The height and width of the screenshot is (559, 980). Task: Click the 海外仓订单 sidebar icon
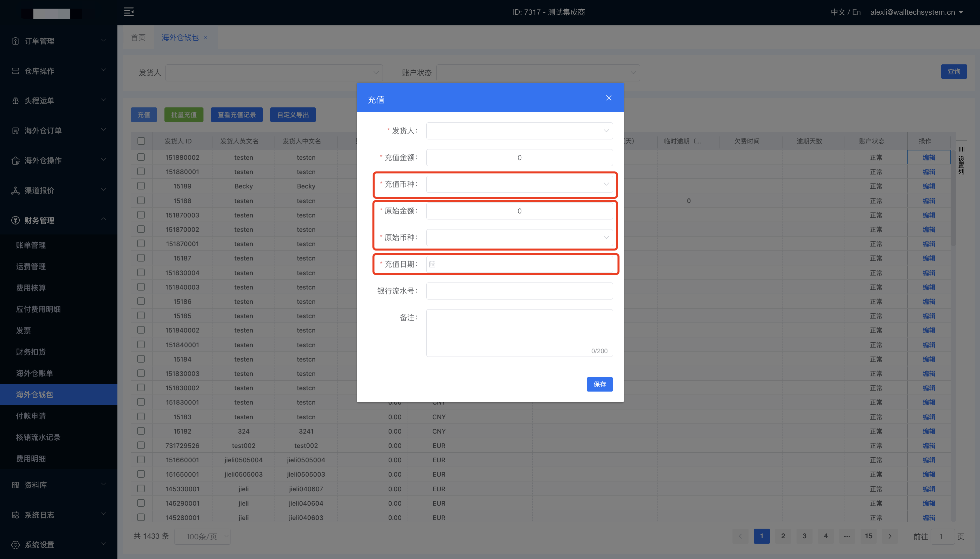tap(15, 130)
